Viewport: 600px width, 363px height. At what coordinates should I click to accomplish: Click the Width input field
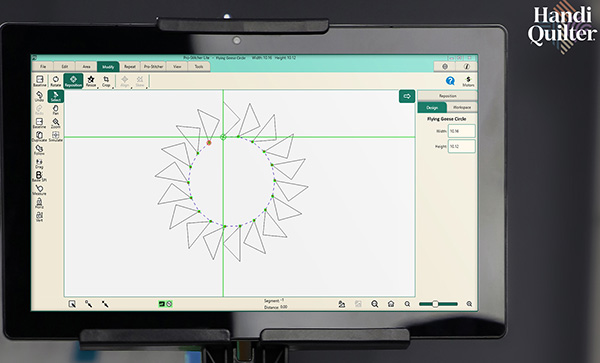point(461,131)
